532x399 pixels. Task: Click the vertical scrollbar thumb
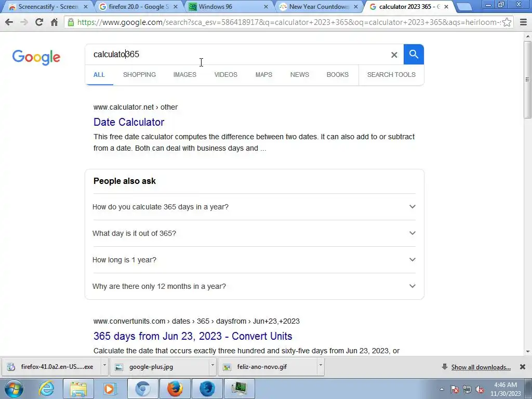[528, 79]
